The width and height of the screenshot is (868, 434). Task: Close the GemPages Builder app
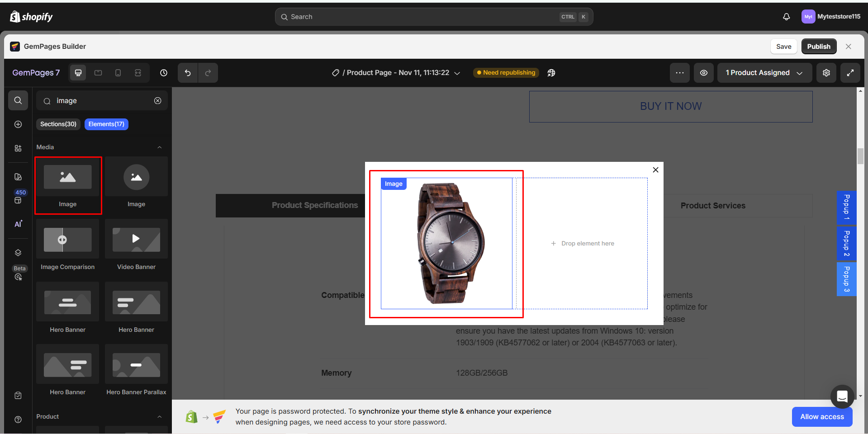pyautogui.click(x=849, y=47)
